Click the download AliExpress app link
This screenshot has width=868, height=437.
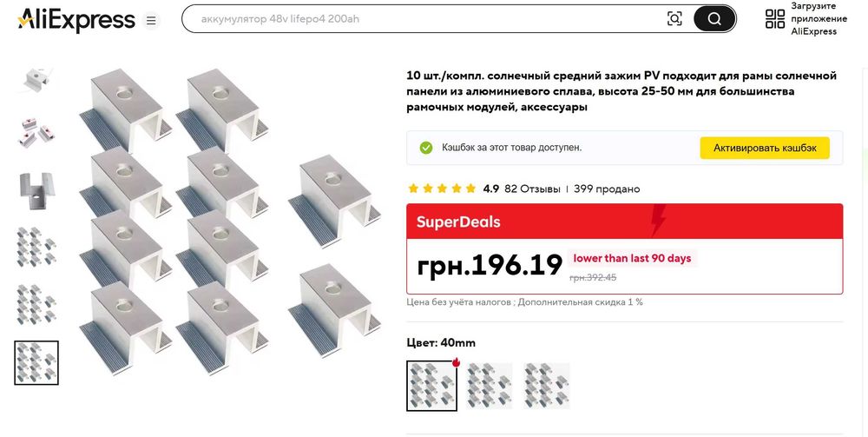click(819, 18)
